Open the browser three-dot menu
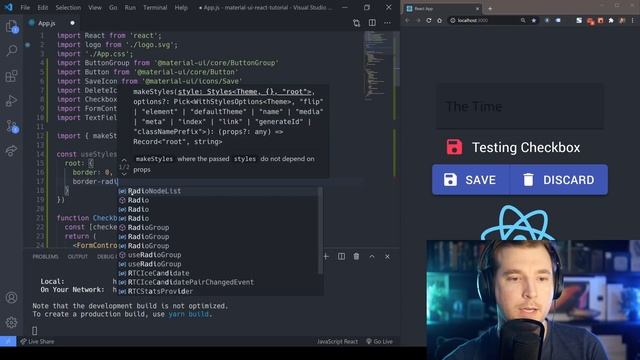The height and width of the screenshot is (360, 640). coord(633,20)
